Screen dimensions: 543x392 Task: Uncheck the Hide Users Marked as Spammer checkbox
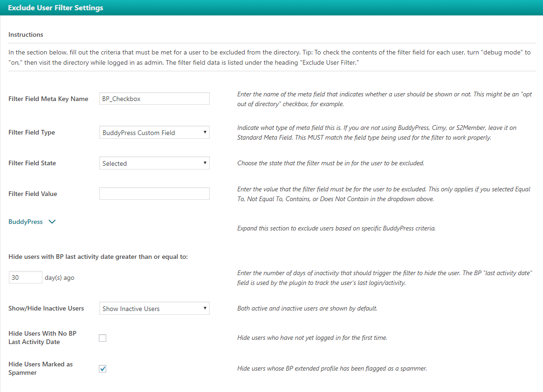103,369
